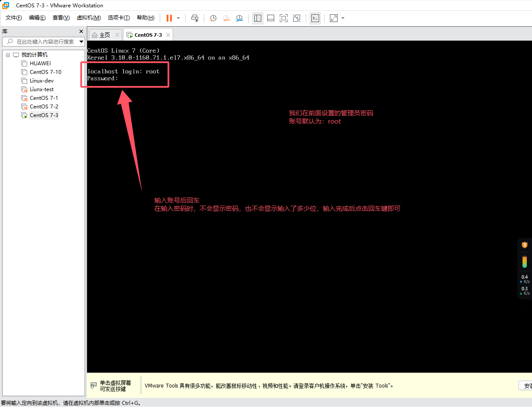
Task: Click the home icon on the 主页 tab
Action: 95,35
